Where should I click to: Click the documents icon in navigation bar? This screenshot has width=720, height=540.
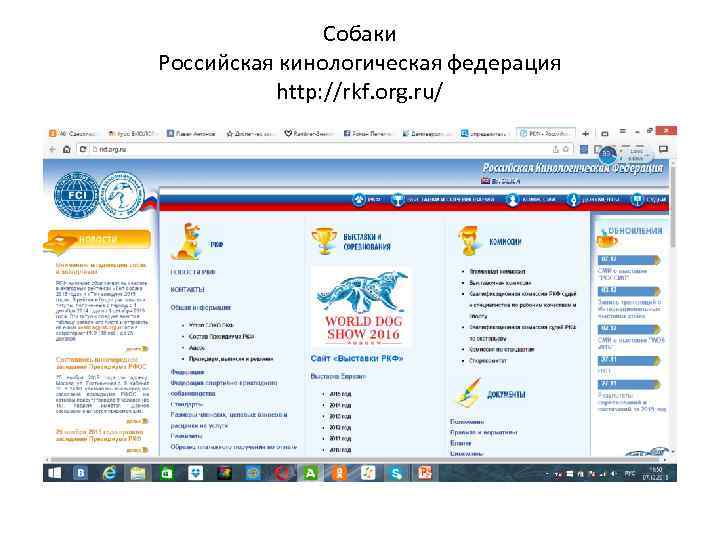[573, 200]
